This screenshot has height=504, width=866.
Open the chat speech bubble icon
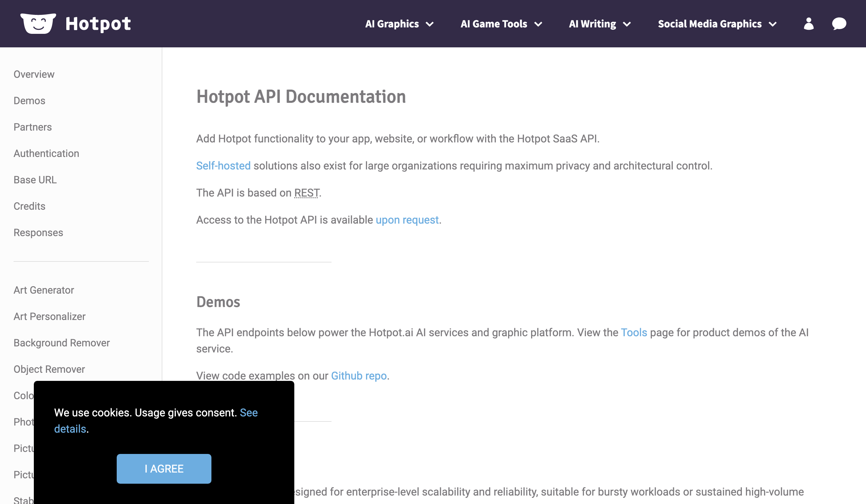click(839, 24)
